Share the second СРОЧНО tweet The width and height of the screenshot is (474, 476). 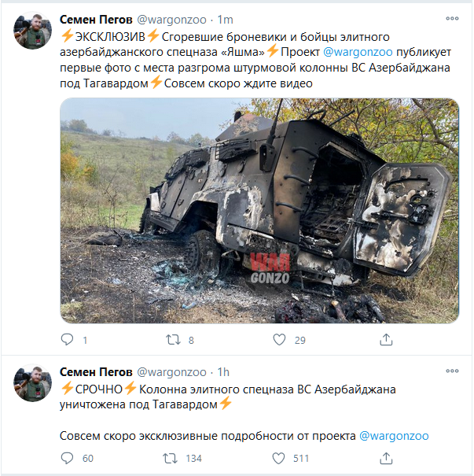(386, 458)
